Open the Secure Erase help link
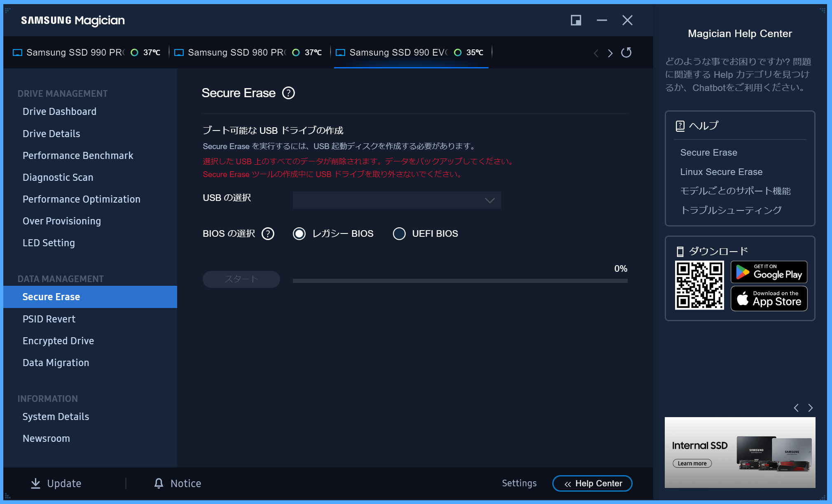832x504 pixels. coord(708,153)
